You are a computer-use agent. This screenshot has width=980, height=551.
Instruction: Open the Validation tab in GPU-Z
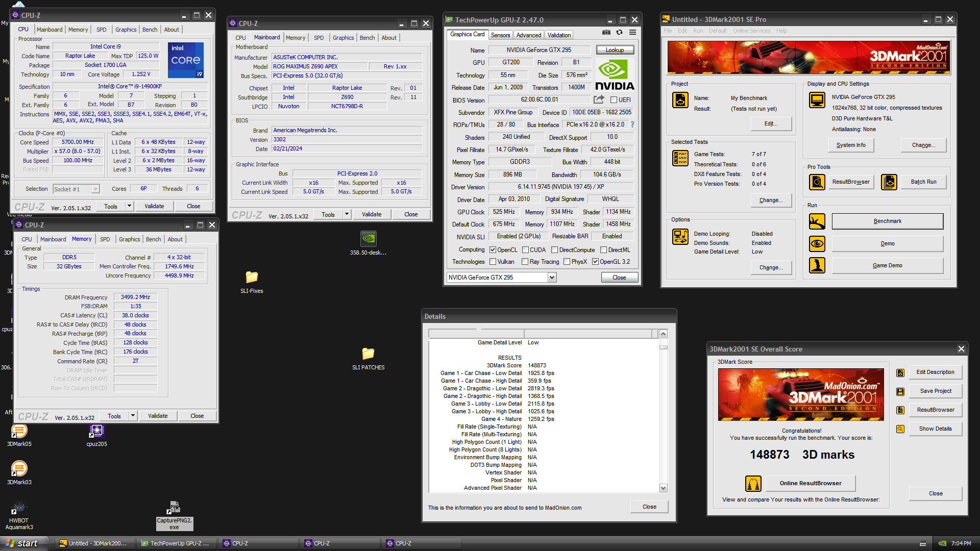tap(559, 35)
